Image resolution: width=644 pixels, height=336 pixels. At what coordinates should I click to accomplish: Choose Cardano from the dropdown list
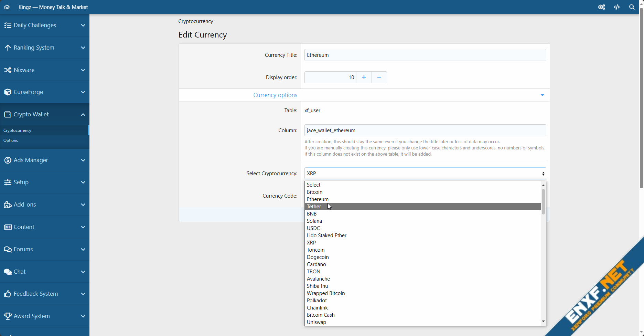[x=422, y=264]
